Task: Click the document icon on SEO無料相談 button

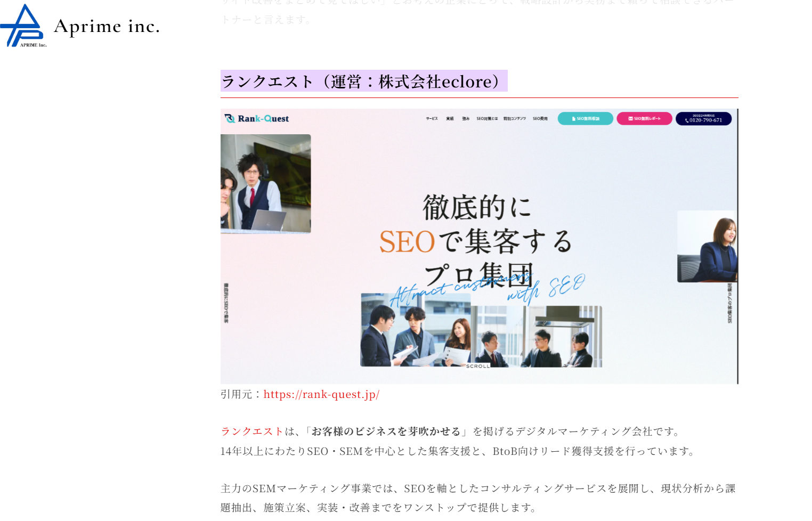Action: coord(573,119)
